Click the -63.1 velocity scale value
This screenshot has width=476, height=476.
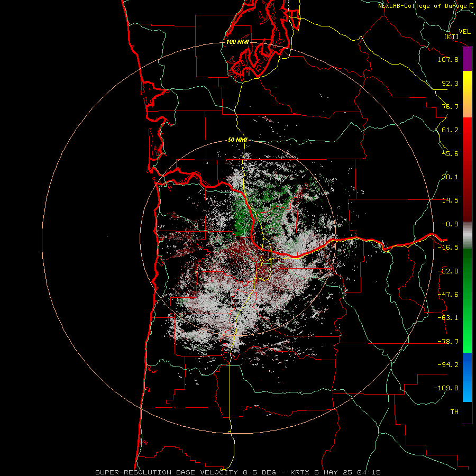(448, 318)
